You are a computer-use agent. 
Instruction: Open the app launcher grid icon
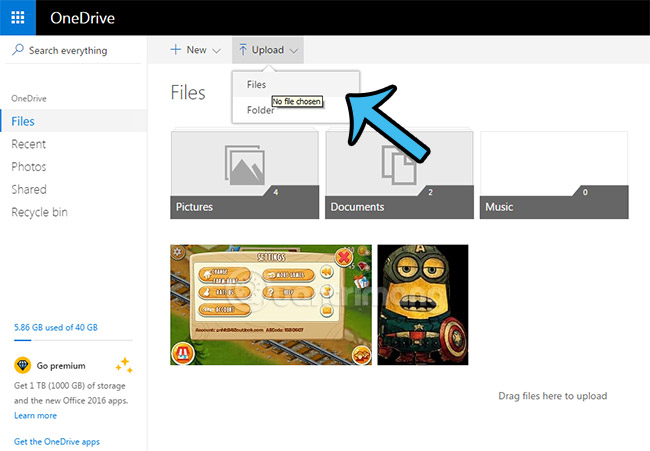(x=18, y=18)
